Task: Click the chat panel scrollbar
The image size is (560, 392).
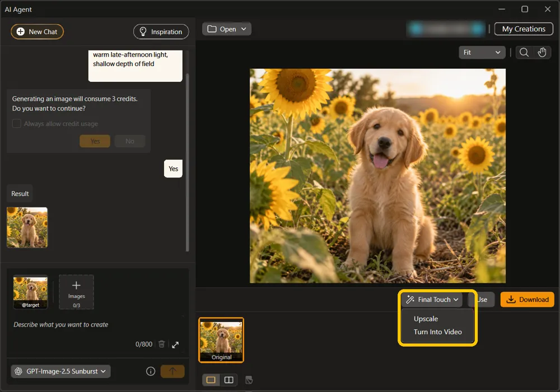Action: [188, 162]
